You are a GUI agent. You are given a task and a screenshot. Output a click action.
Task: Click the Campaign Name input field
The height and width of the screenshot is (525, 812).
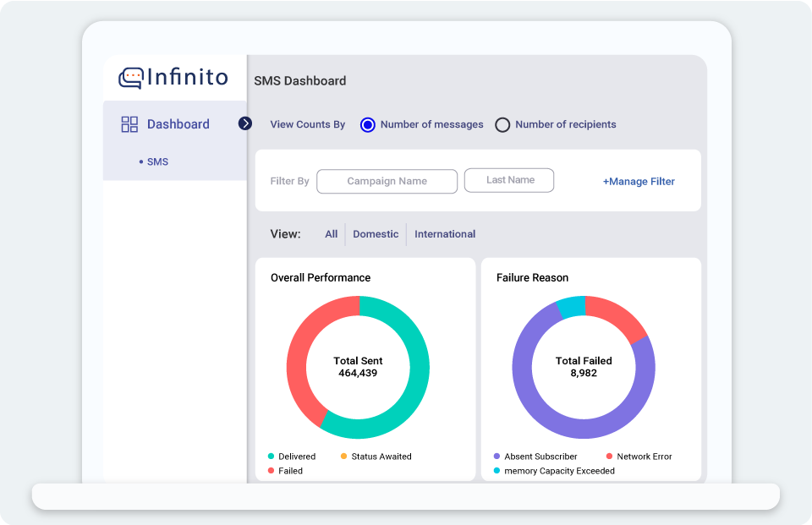[x=387, y=181]
